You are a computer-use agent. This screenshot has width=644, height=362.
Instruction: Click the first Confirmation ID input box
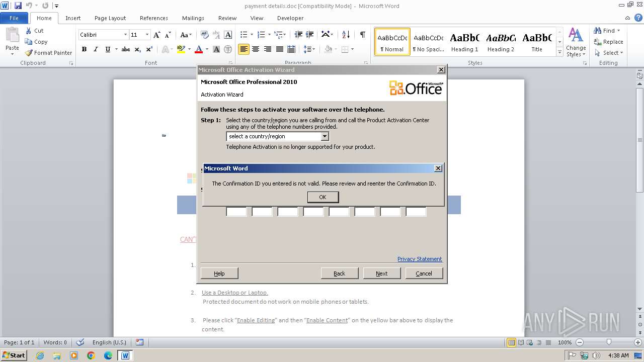(236, 212)
